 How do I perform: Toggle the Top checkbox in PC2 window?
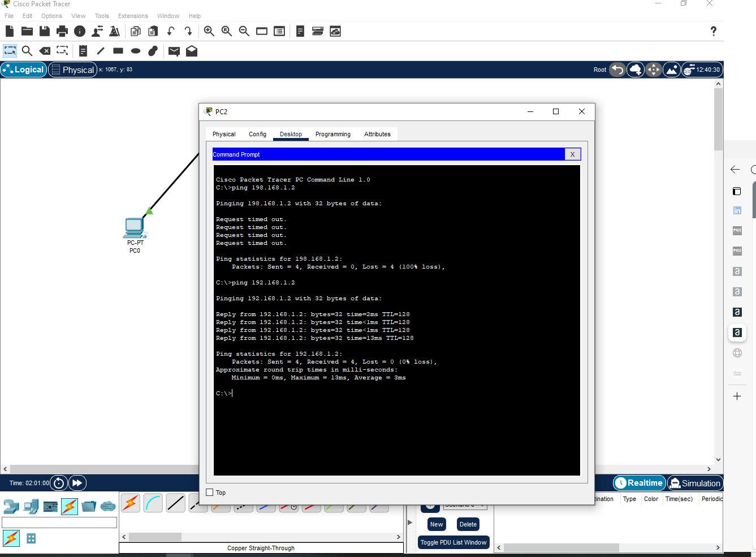[x=210, y=493]
